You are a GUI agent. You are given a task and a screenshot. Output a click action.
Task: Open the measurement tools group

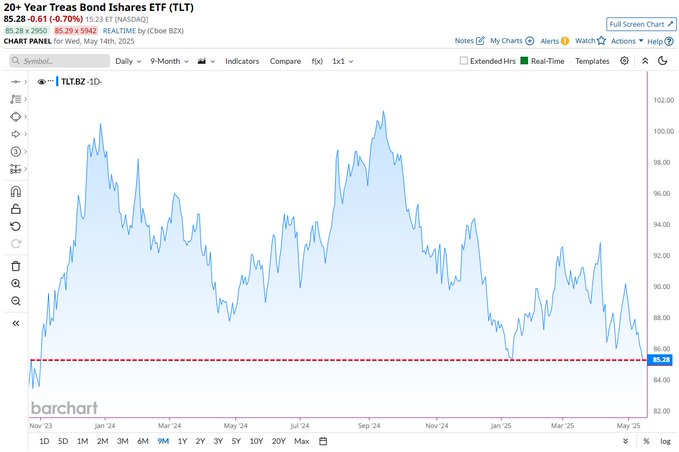coord(16,169)
